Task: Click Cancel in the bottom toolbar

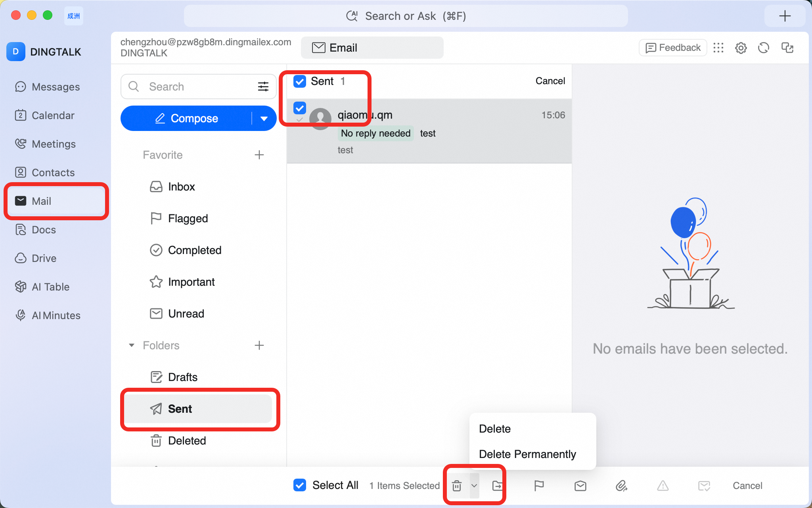Action: click(x=747, y=486)
